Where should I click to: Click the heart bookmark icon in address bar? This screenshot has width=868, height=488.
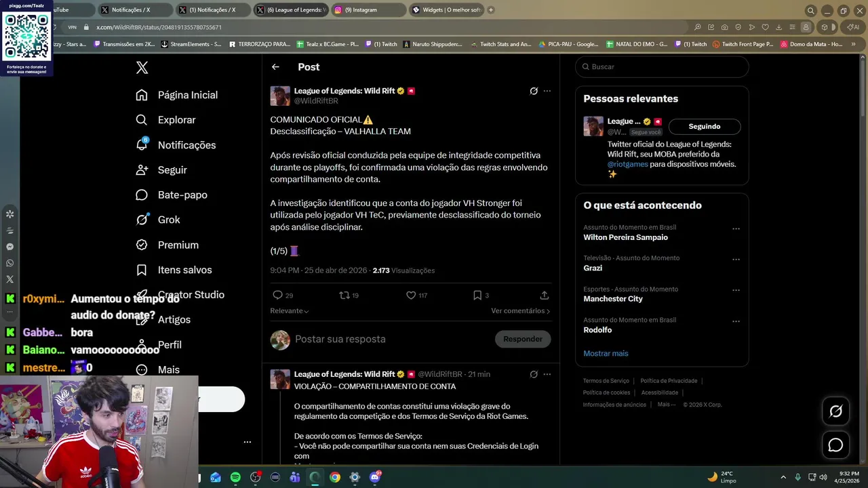click(766, 27)
